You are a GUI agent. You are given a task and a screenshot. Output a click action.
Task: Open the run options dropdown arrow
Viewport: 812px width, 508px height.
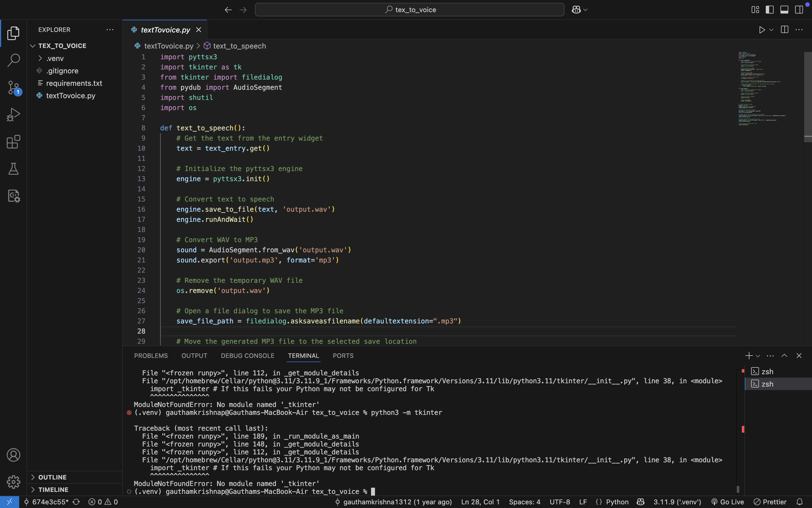click(x=771, y=30)
